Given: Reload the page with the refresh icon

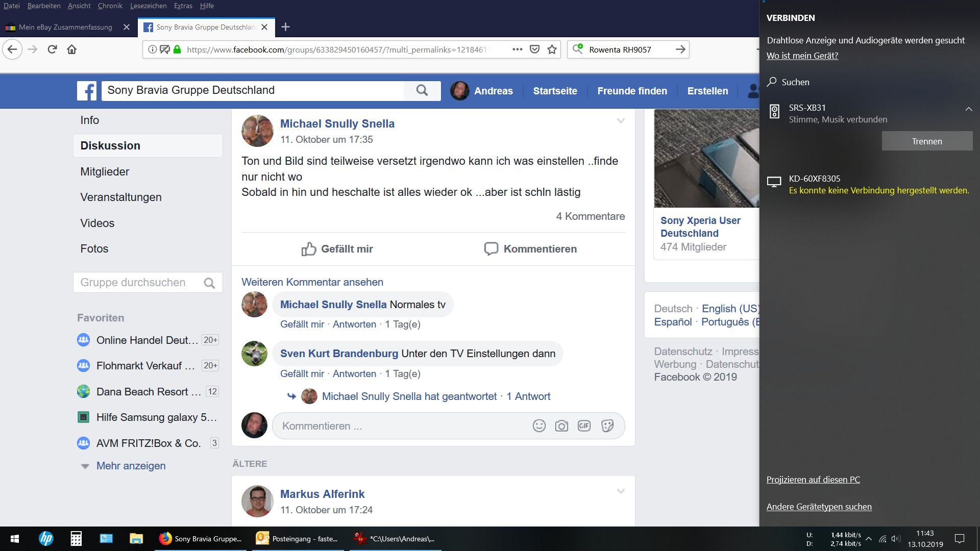Looking at the screenshot, I should pos(52,49).
